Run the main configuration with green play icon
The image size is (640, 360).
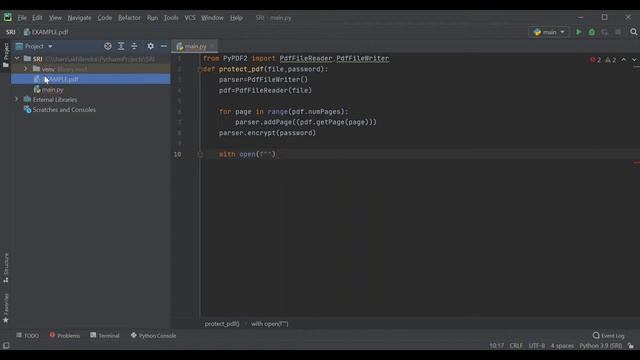click(x=578, y=32)
